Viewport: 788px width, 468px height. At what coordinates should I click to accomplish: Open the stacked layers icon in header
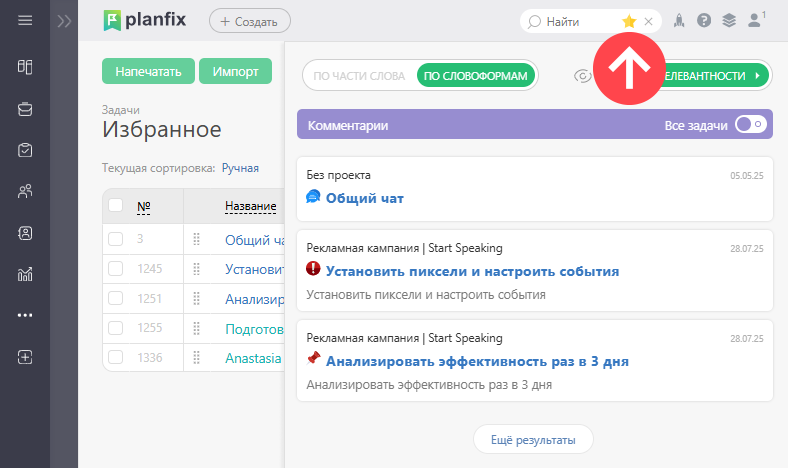(729, 21)
